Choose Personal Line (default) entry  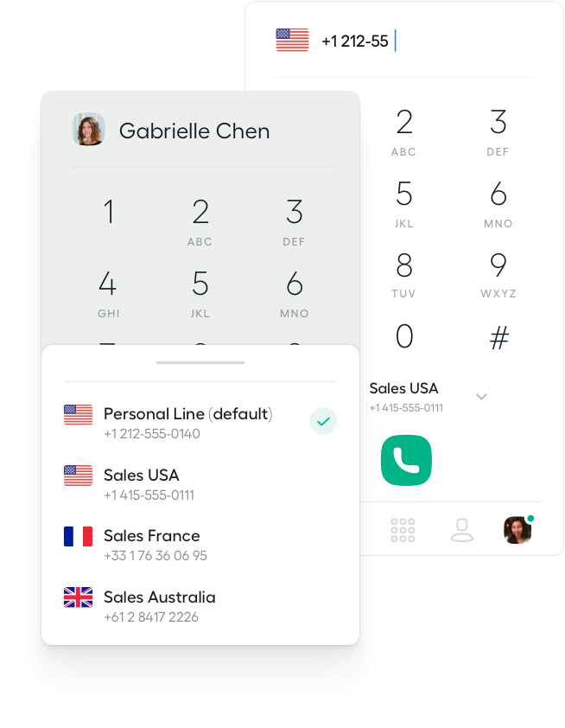[200, 423]
